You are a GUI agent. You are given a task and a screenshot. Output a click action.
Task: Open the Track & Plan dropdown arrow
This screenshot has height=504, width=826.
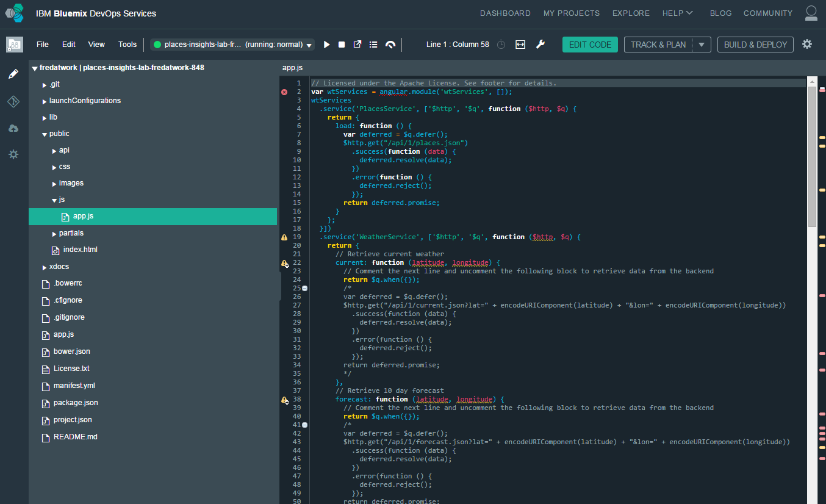point(702,45)
